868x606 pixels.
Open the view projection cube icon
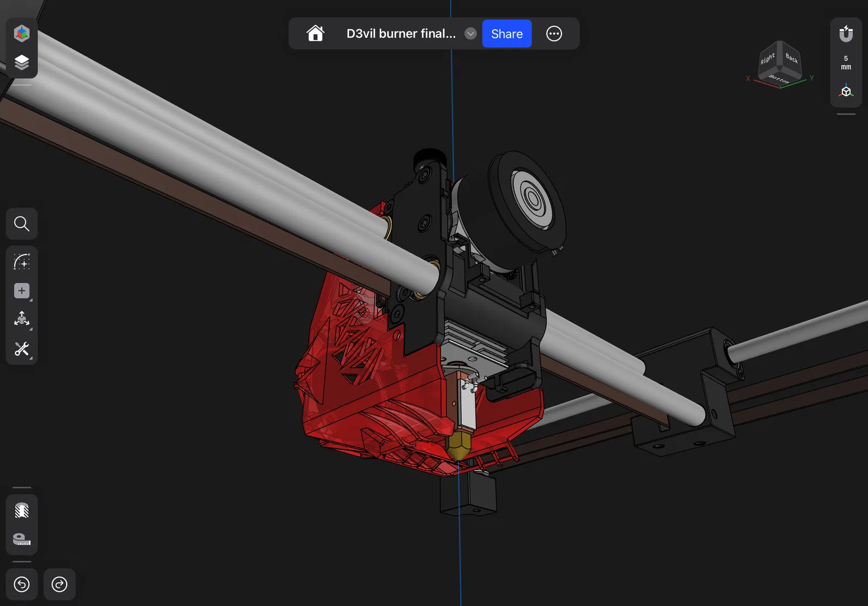coord(846,91)
